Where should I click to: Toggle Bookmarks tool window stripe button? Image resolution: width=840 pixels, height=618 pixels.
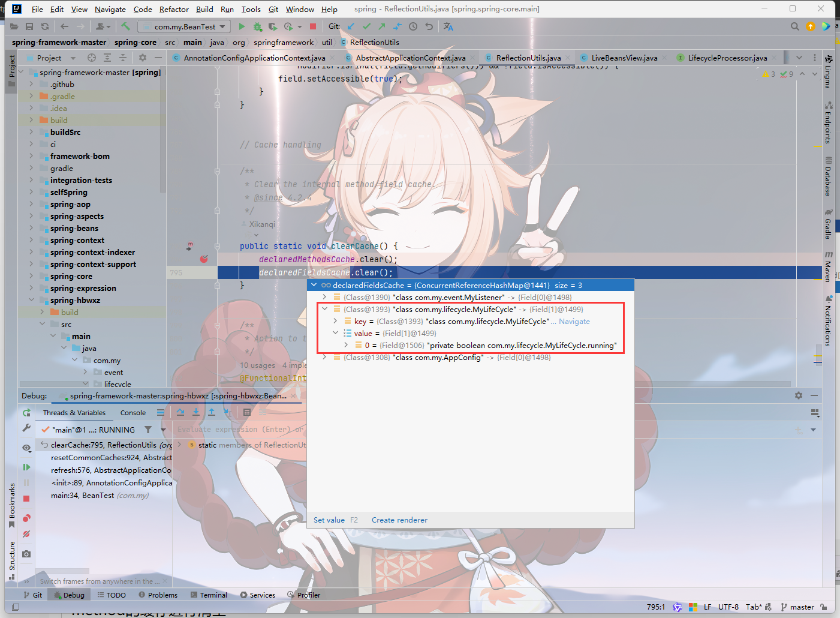11,505
